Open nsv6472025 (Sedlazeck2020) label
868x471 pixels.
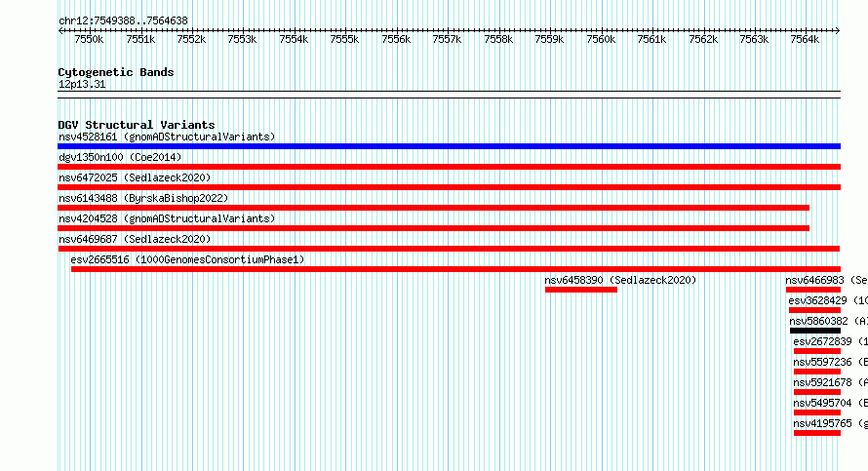[135, 178]
